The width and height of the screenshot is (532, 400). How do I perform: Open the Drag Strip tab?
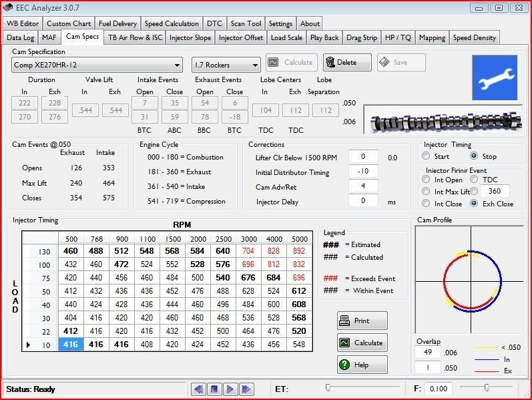click(x=362, y=38)
